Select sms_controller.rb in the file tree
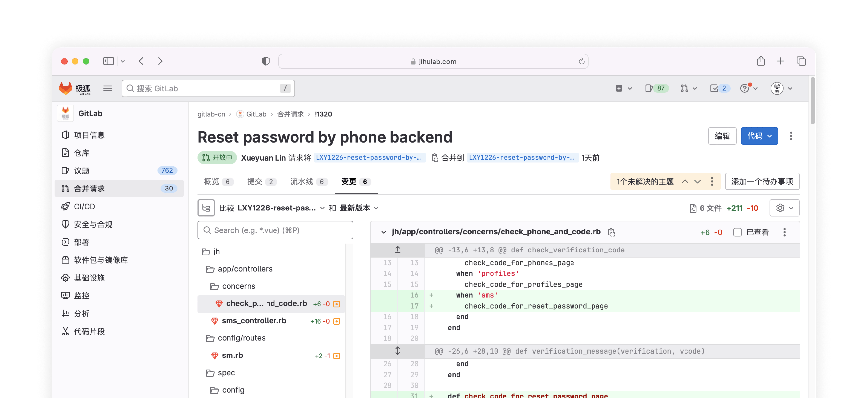 [271, 321]
